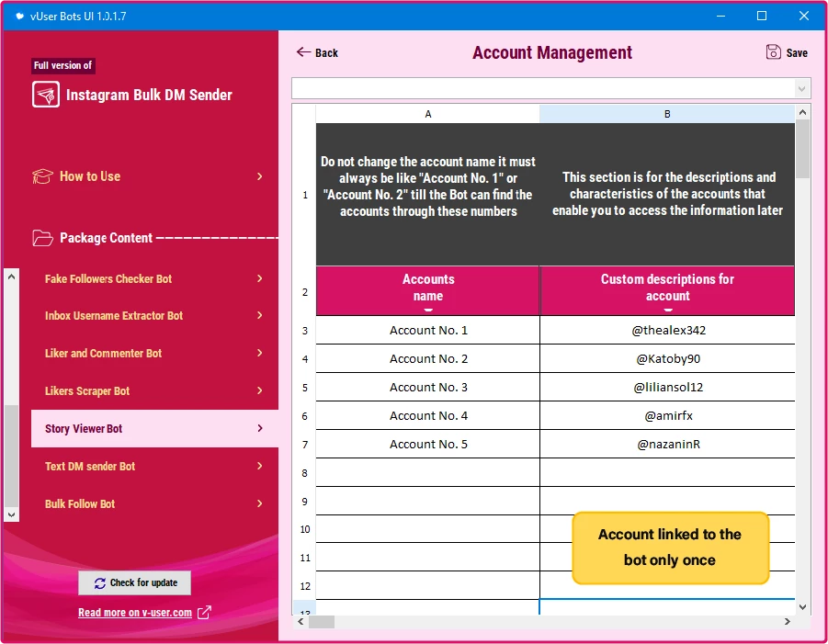
Task: Click the @Katoby90 description cell
Action: pos(667,359)
